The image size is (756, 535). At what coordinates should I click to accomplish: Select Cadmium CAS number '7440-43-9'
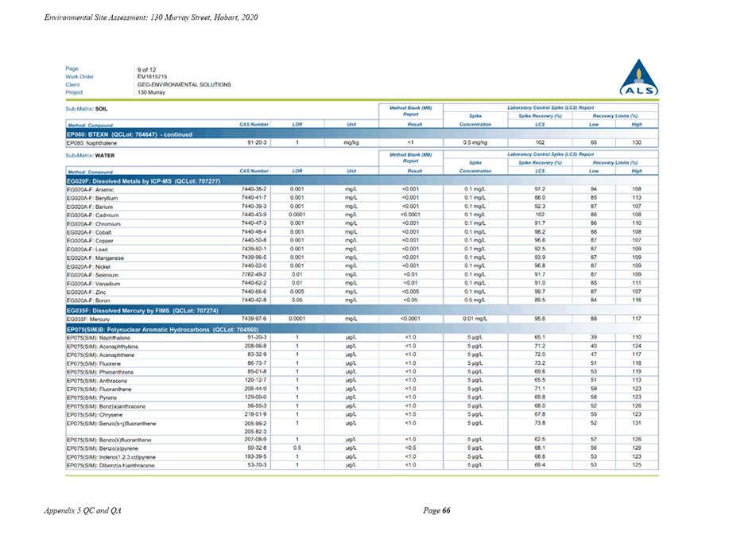click(254, 215)
